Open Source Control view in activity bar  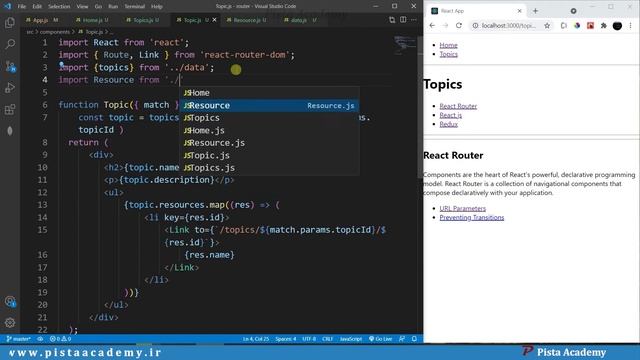[x=10, y=66]
